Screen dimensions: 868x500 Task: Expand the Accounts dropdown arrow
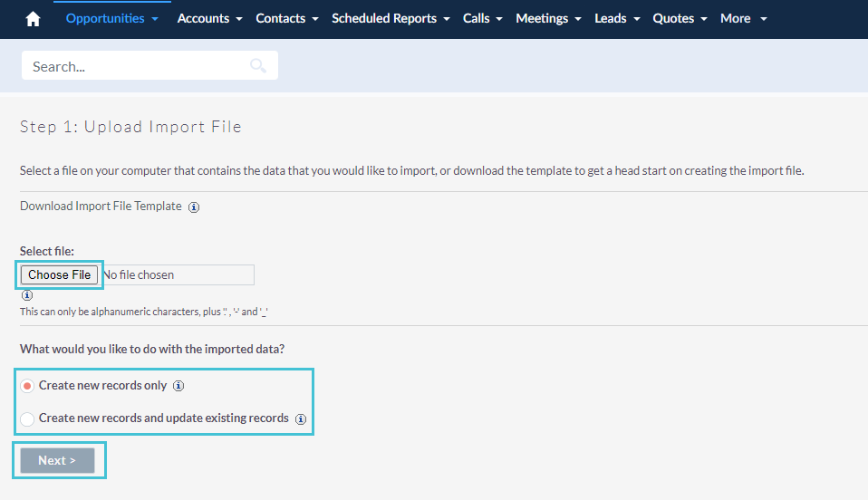[239, 19]
